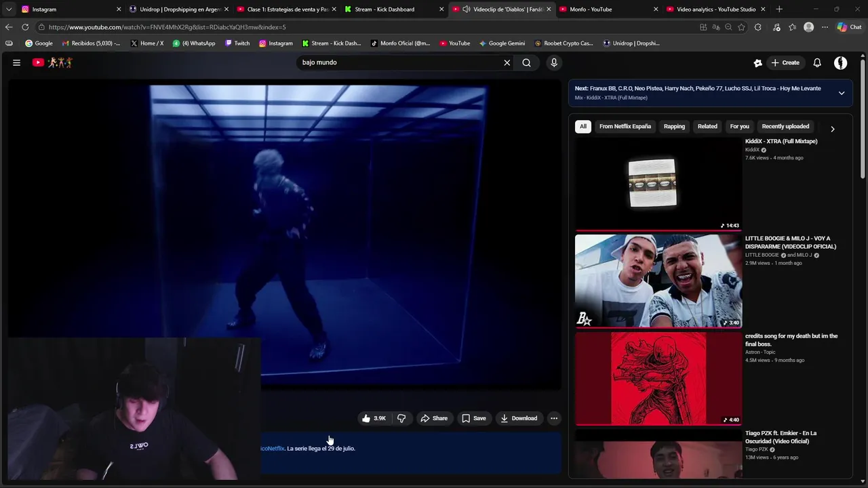Open the KiddiX channel name
The image size is (868, 488).
752,150
